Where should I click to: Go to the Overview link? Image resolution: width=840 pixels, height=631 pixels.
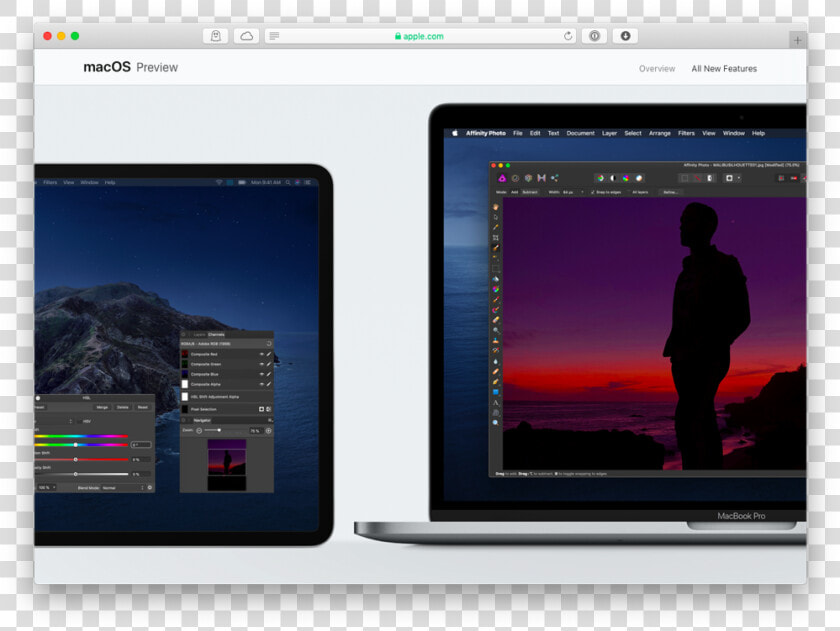(x=657, y=69)
